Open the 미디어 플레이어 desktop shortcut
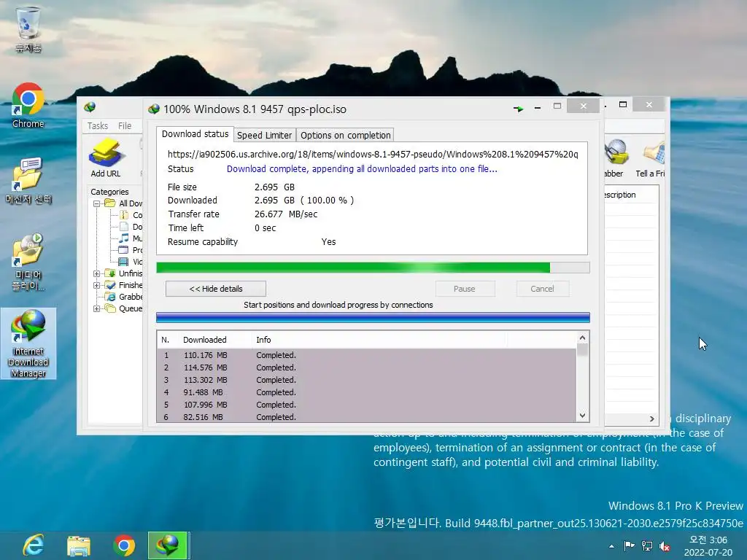747x560 pixels. click(28, 262)
